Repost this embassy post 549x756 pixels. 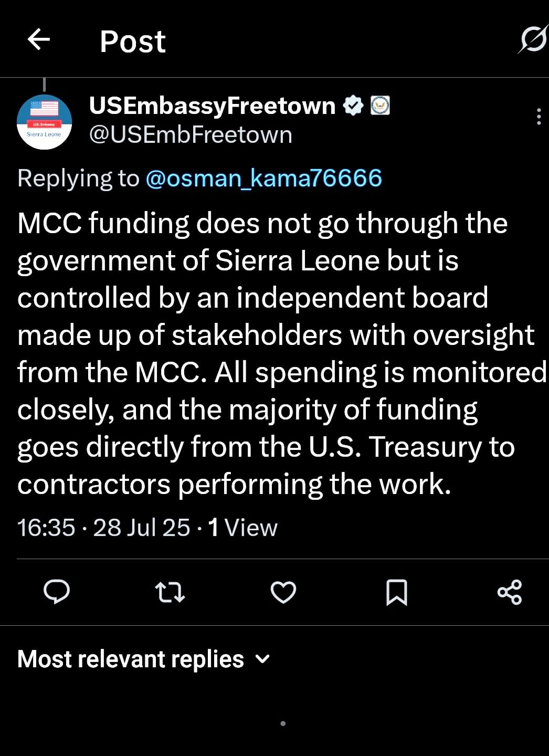[170, 592]
